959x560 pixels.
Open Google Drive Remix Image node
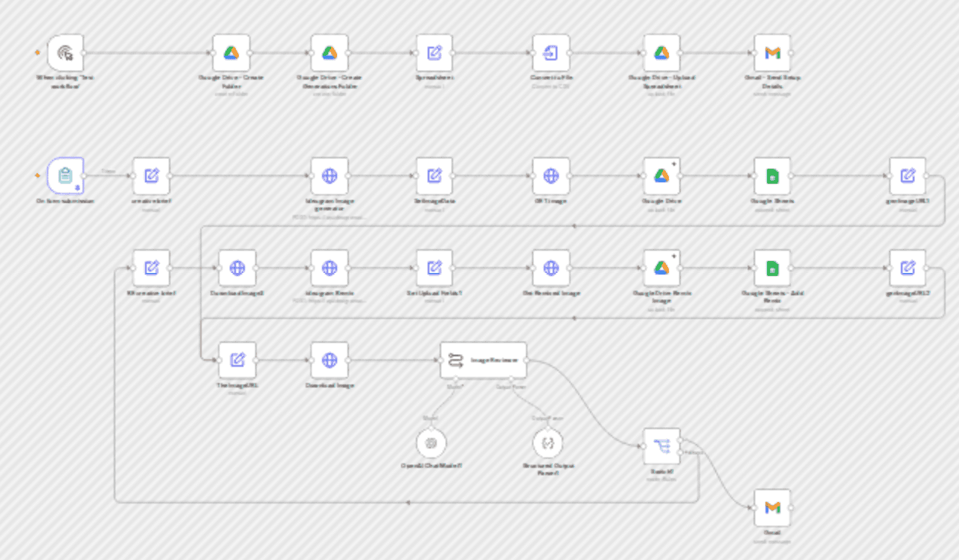click(x=661, y=268)
